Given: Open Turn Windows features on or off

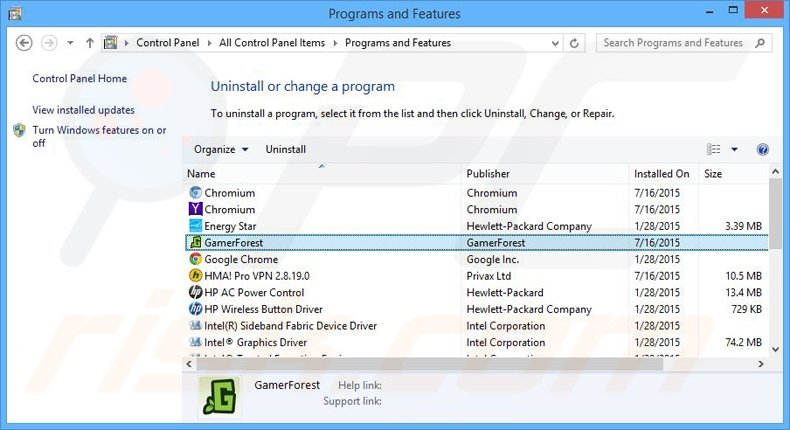Looking at the screenshot, I should (99, 137).
